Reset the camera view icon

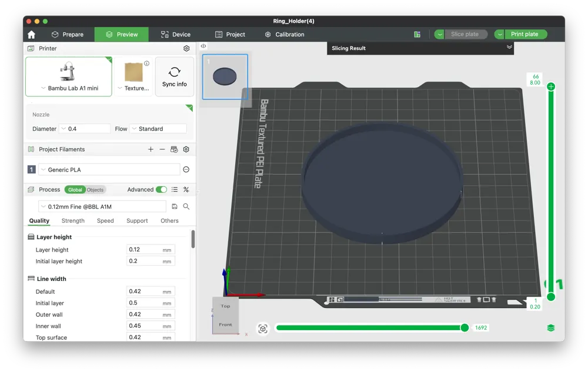(x=263, y=329)
